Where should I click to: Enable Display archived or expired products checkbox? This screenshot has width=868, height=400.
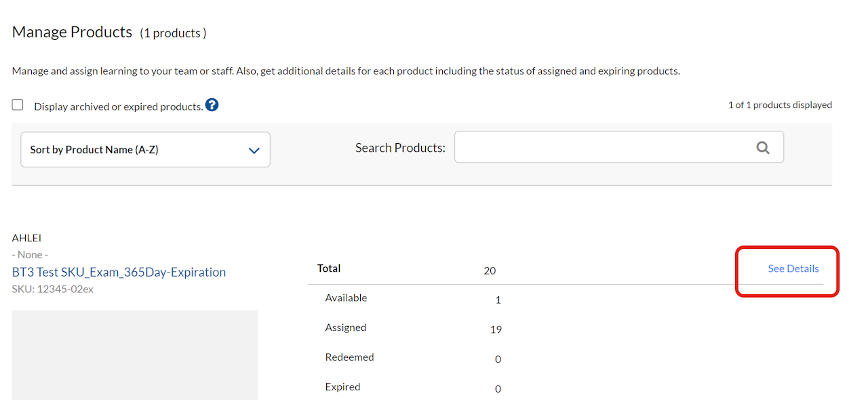click(x=18, y=105)
